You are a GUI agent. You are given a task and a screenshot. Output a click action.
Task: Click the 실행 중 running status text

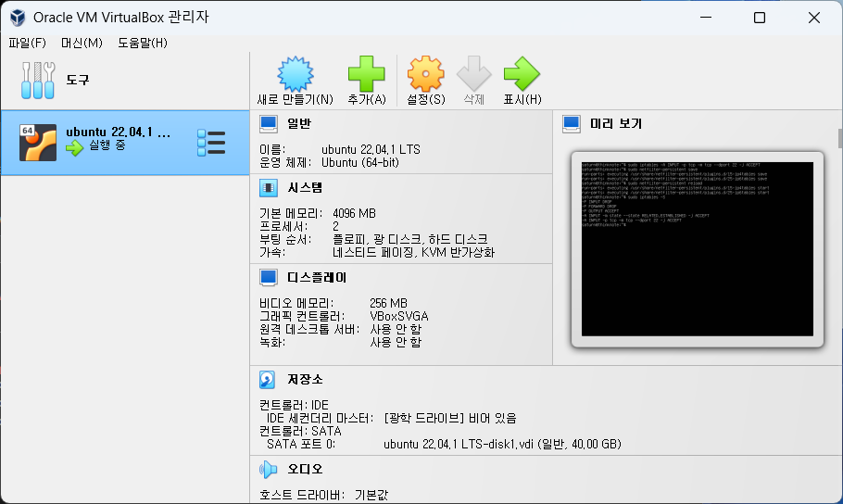click(107, 145)
